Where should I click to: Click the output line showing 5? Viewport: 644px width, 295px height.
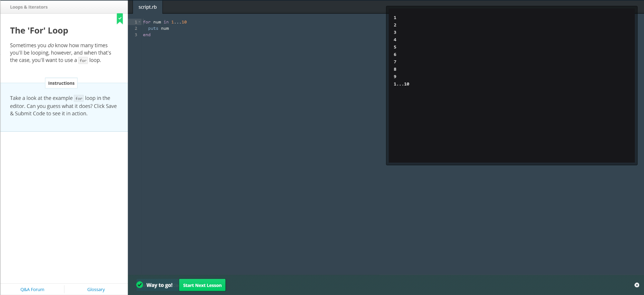pos(395,47)
